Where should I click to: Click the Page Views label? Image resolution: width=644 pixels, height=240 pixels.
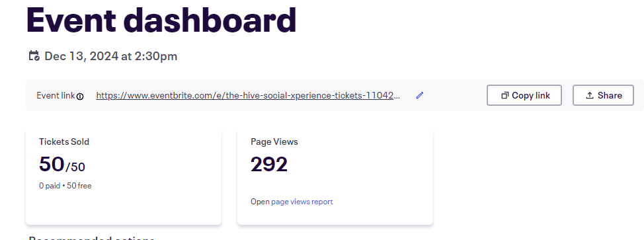click(x=274, y=141)
